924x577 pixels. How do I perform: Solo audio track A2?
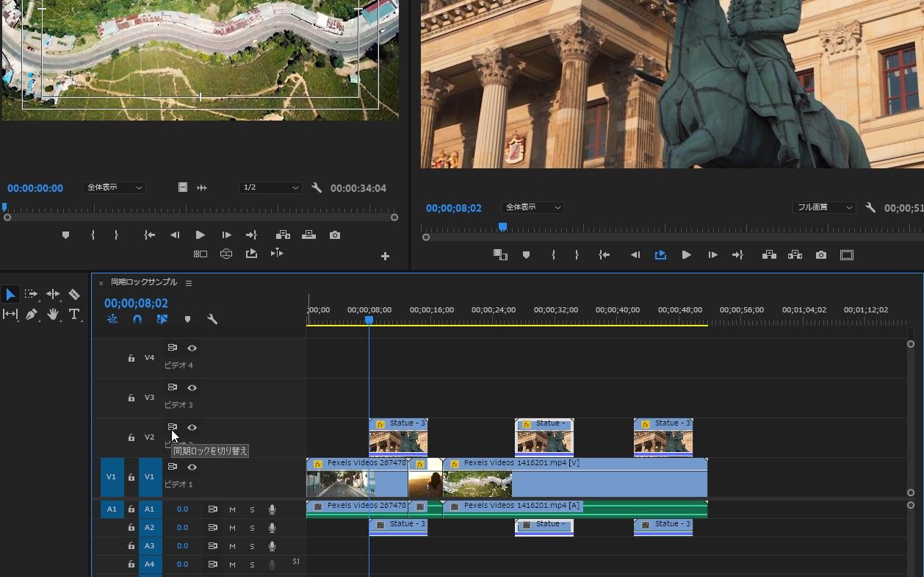(x=252, y=527)
